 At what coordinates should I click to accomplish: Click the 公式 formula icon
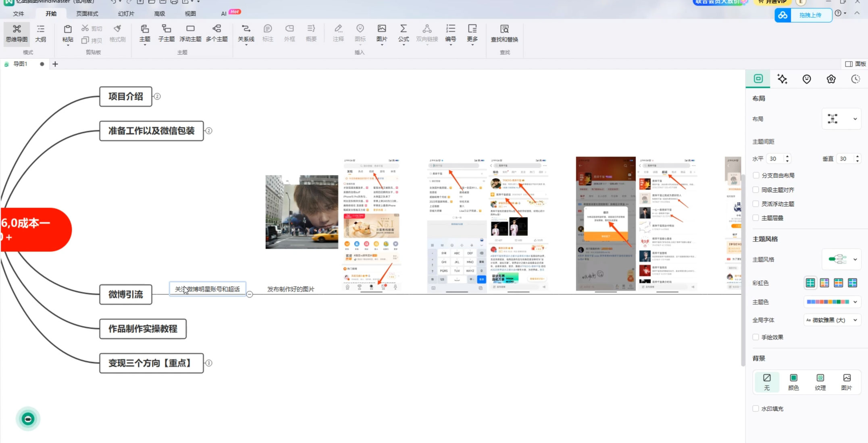(x=403, y=29)
